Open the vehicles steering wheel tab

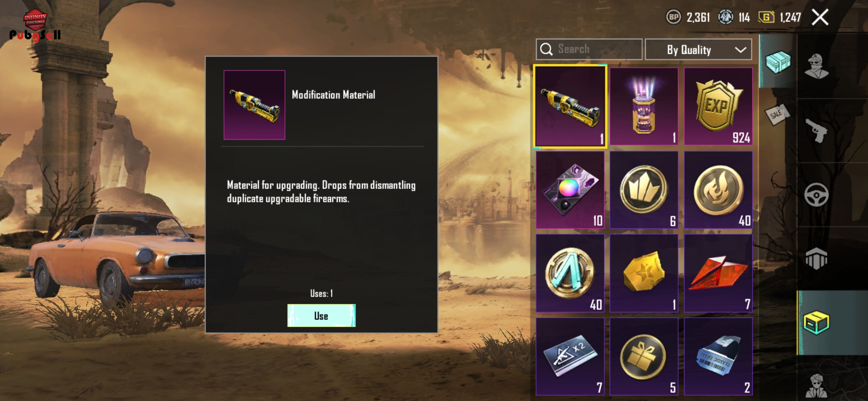[817, 195]
